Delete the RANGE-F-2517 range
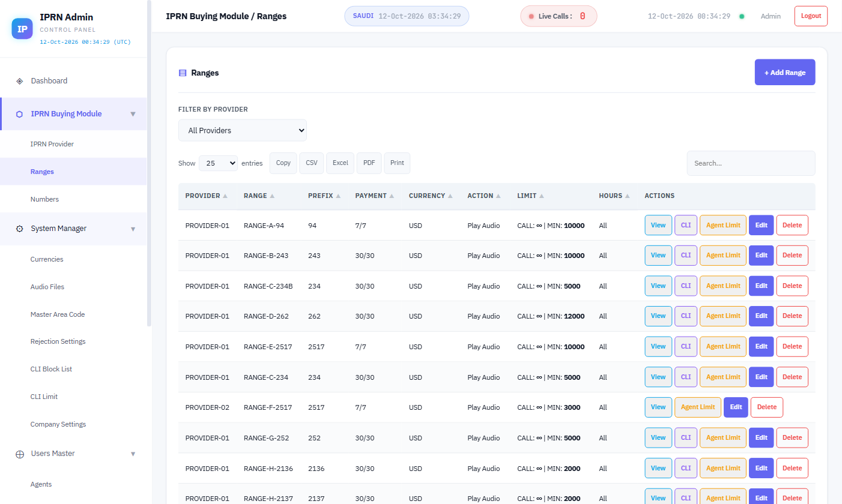The image size is (842, 504). coord(767,407)
